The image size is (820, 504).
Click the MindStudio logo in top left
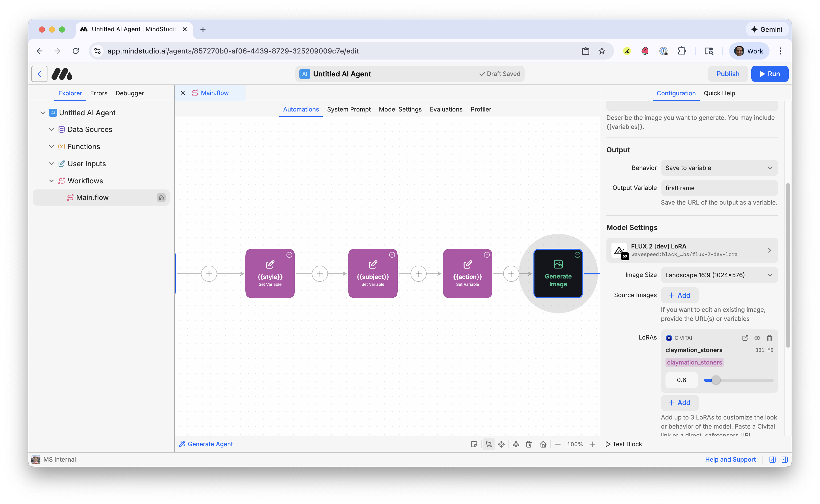tap(62, 74)
